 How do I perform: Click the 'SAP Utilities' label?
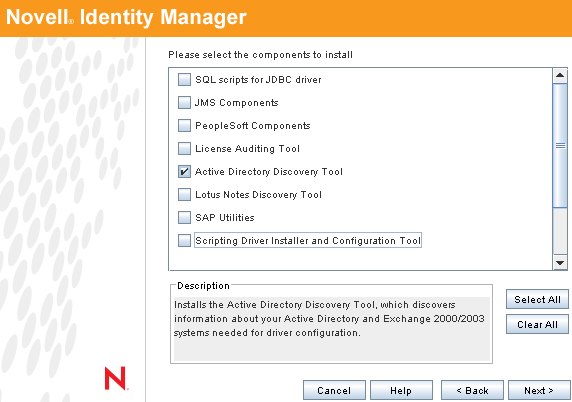tap(225, 217)
